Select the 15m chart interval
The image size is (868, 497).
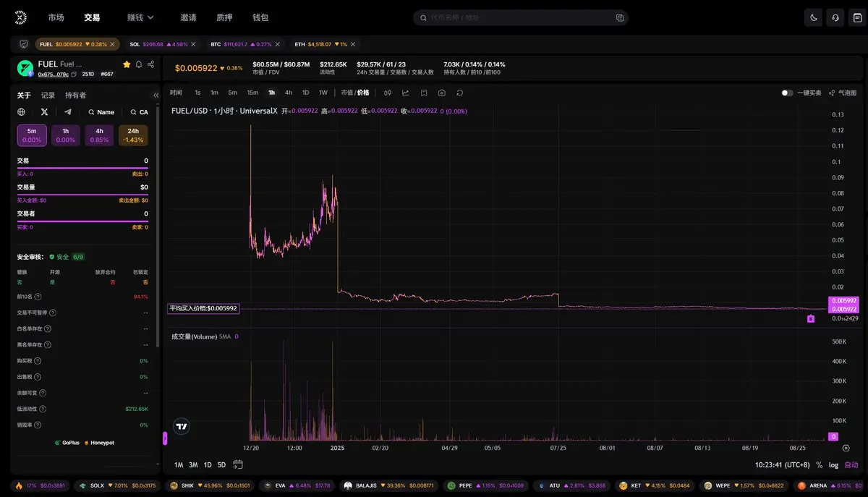[x=252, y=93]
